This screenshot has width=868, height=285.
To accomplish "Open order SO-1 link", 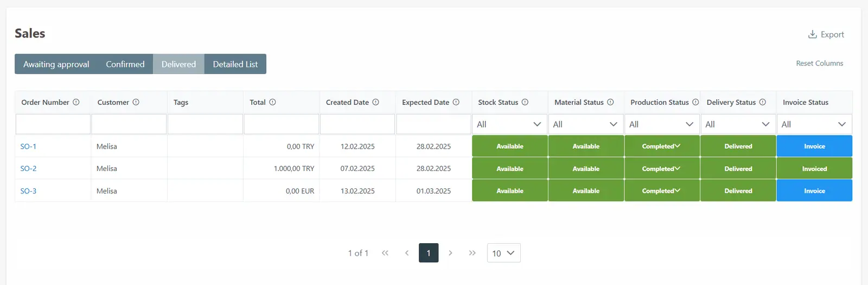I will tap(28, 147).
